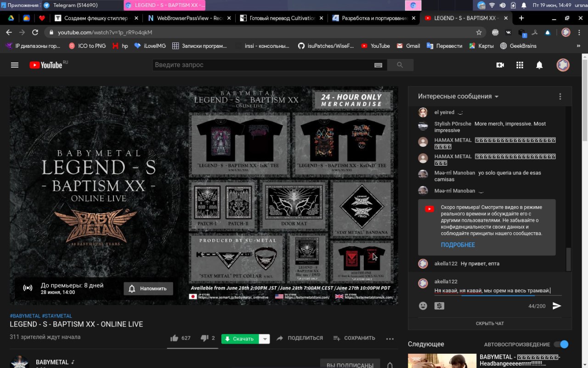Click the address bar URL
588x368 pixels.
[x=105, y=33]
